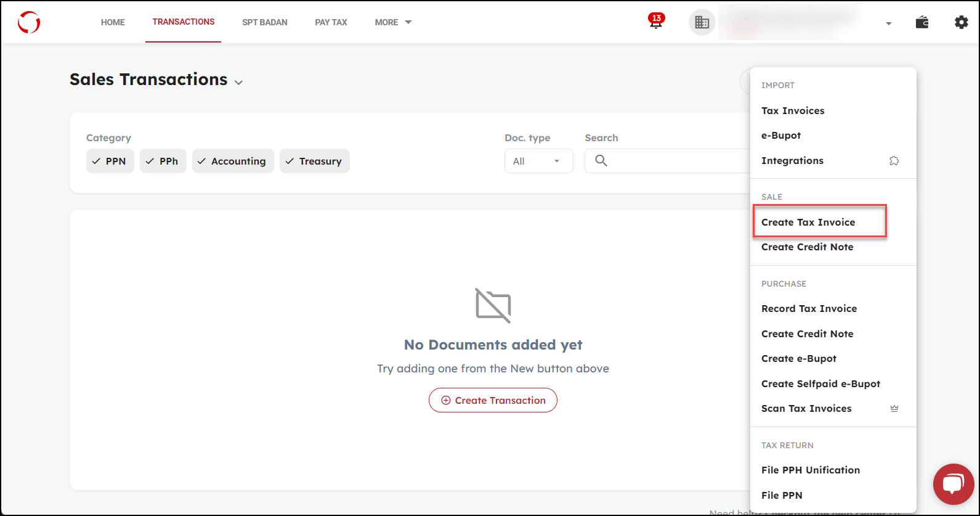The image size is (980, 516).
Task: Go to the SPT BADAN tab
Action: tap(265, 22)
